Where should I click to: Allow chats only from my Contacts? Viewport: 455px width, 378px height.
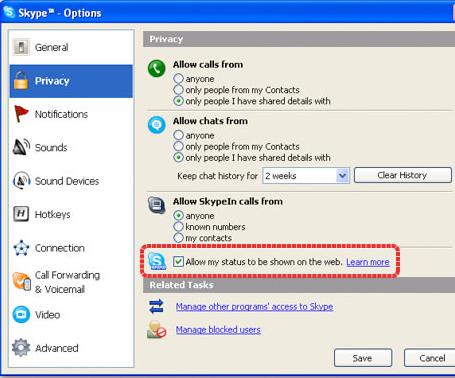[x=178, y=146]
